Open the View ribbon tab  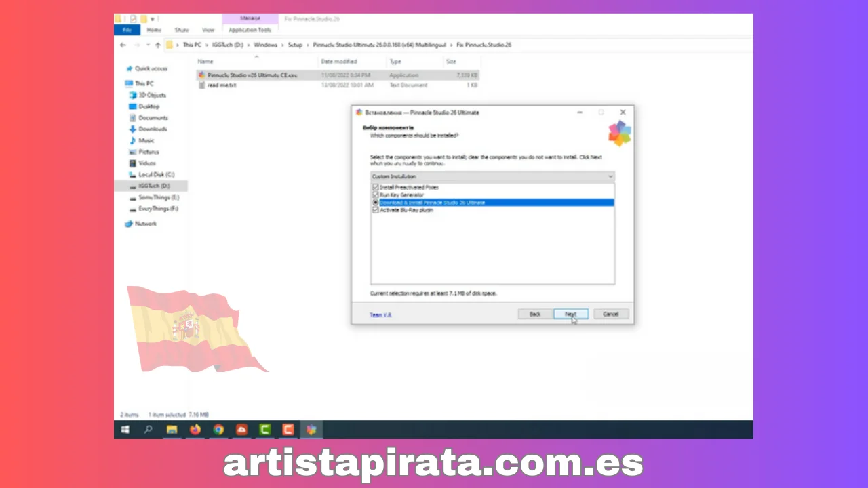pos(208,30)
